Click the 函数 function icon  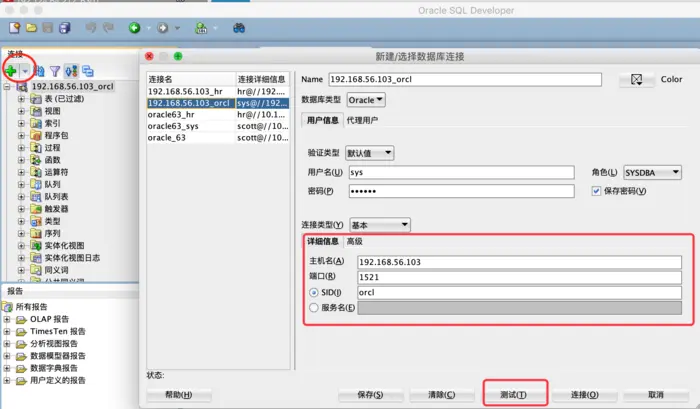36,160
